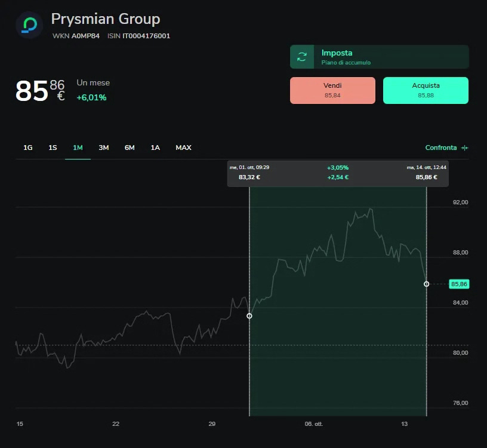Click the 29 date axis label
The height and width of the screenshot is (448, 487).
point(212,424)
